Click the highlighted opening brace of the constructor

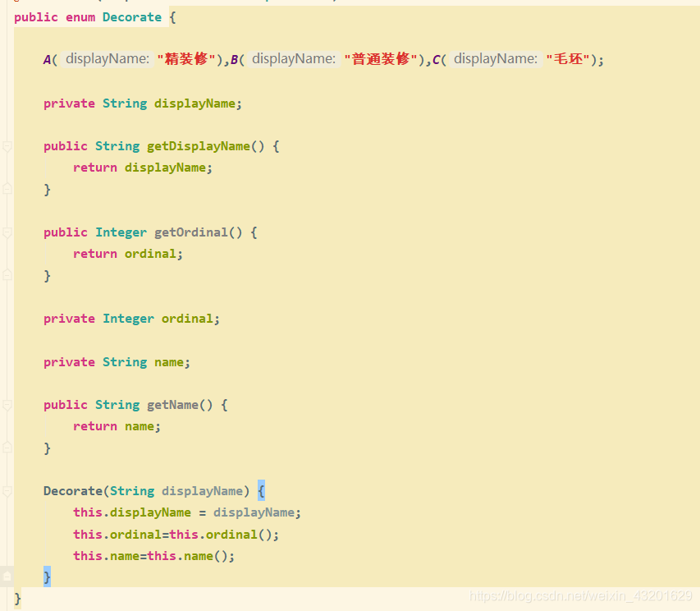pyautogui.click(x=261, y=491)
